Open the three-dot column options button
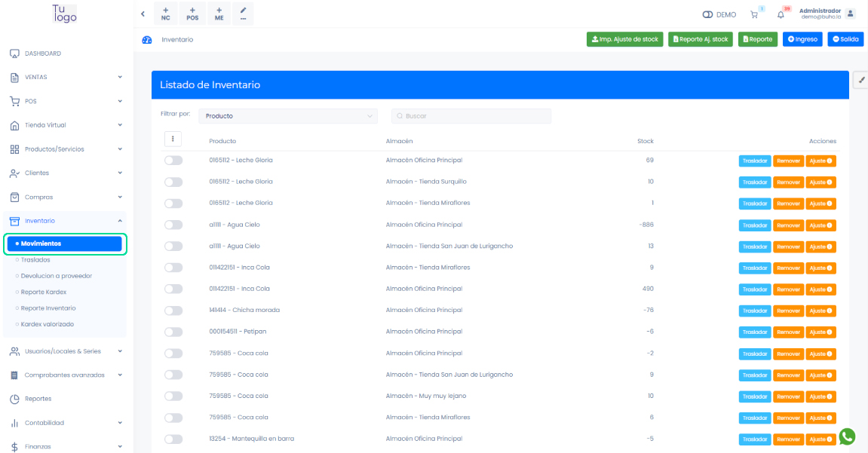Image resolution: width=868 pixels, height=453 pixels. click(x=173, y=139)
